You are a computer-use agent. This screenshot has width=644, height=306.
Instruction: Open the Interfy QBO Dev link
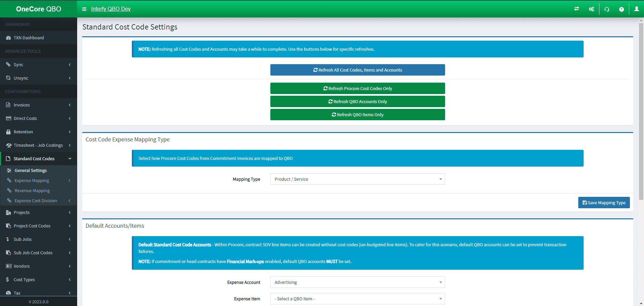111,9
